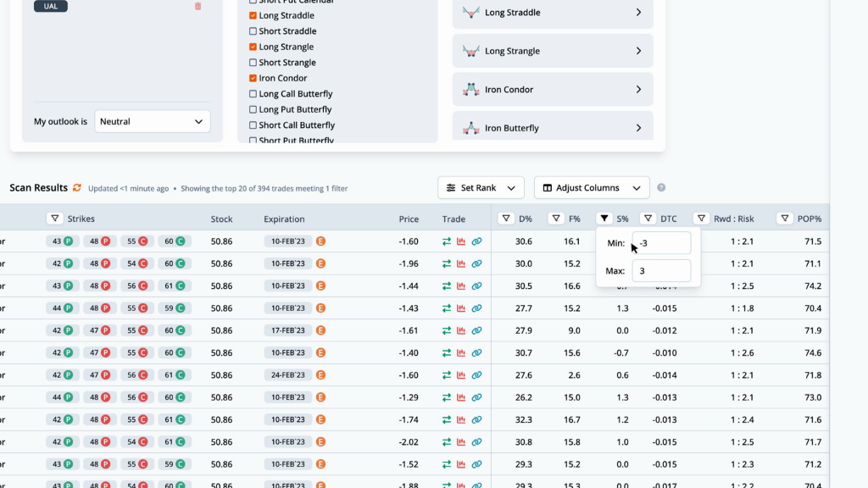Open the My outlook Neutral dropdown
Screen dimensions: 868x488
point(153,121)
